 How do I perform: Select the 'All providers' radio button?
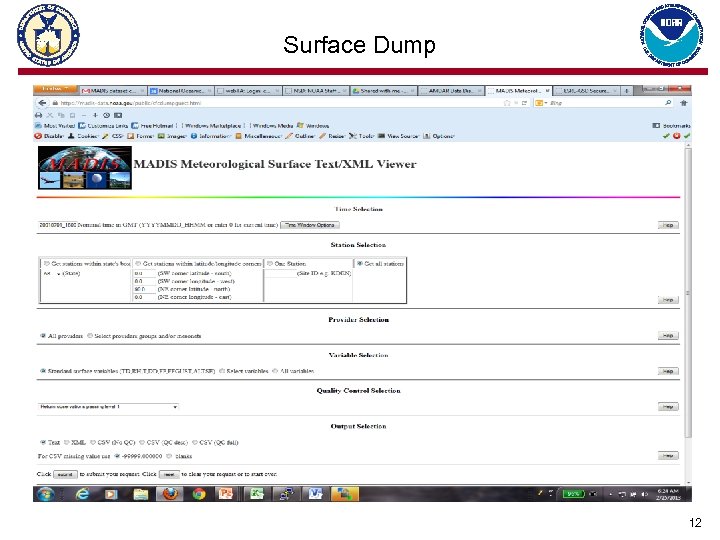pos(43,336)
